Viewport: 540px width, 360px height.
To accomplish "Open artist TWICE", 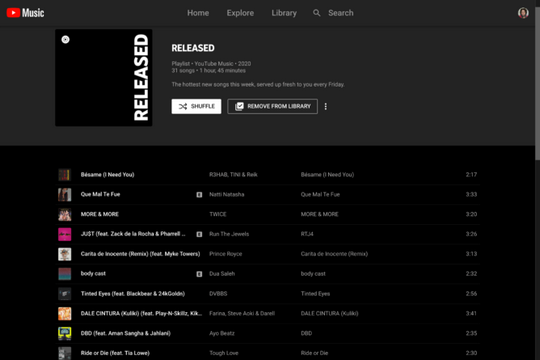I will [218, 214].
